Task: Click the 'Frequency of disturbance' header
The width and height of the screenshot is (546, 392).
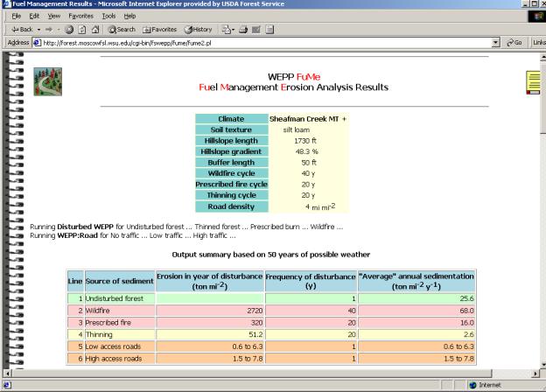Action: [311, 281]
